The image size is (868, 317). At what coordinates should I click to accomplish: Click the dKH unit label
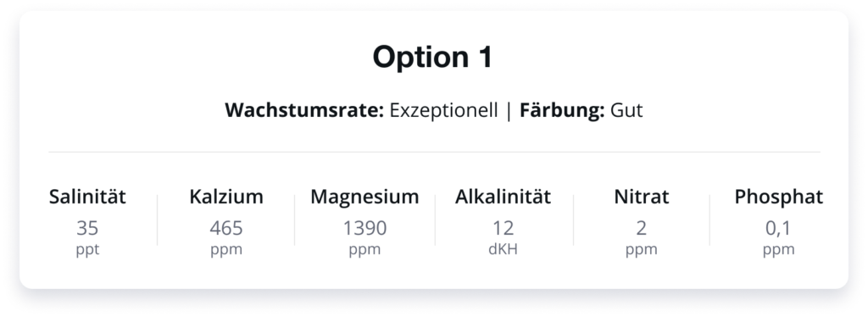point(504,249)
